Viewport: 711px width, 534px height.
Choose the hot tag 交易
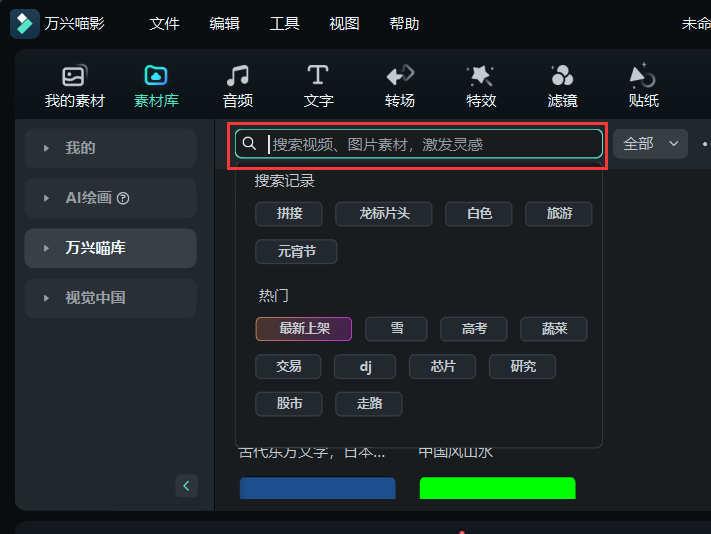288,366
